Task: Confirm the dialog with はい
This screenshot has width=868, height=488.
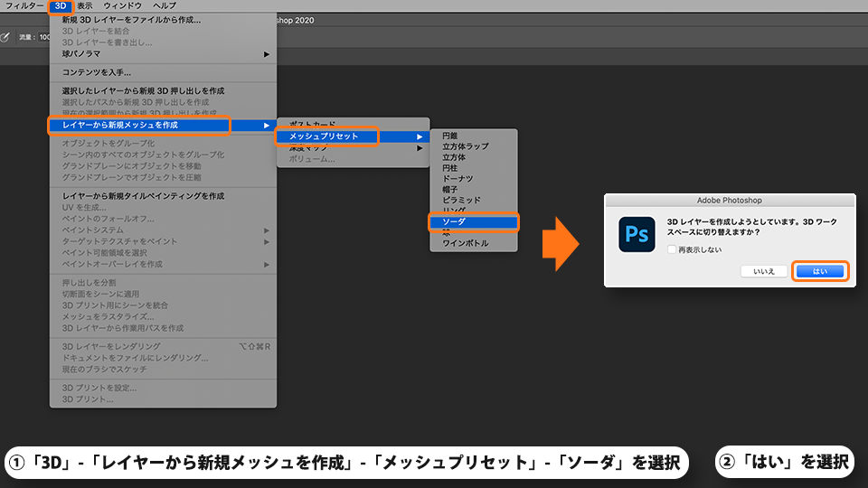Action: pyautogui.click(x=820, y=271)
